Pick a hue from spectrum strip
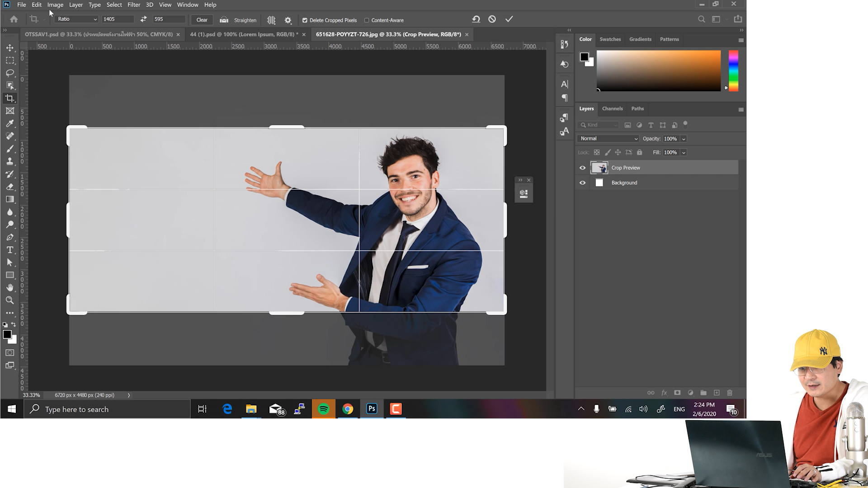Screen dimensions: 868x488 [x=733, y=71]
